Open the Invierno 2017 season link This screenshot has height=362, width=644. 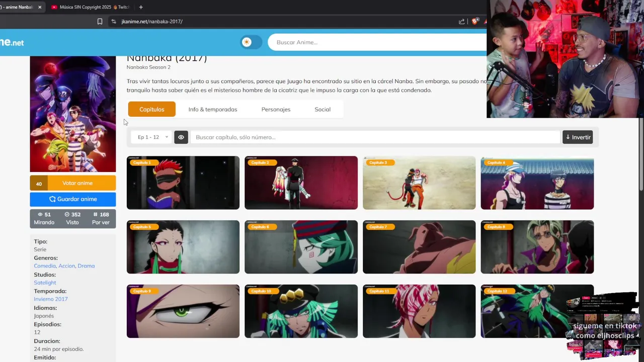51,299
